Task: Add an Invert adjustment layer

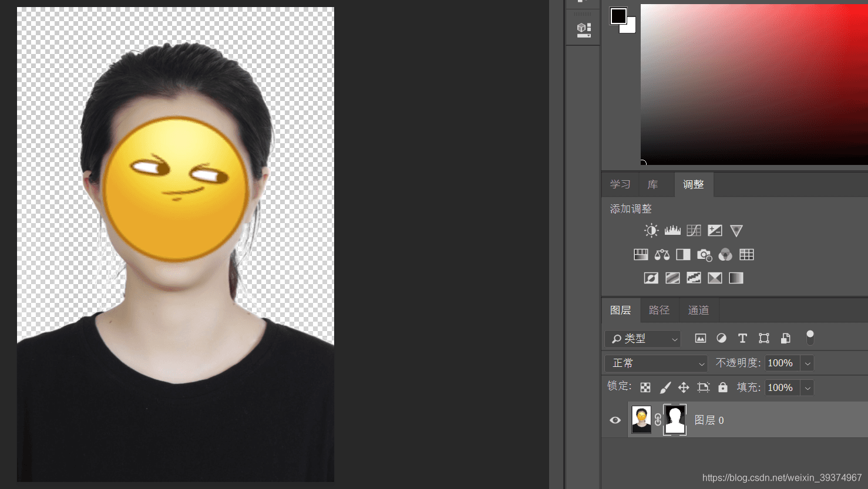Action: pos(651,278)
